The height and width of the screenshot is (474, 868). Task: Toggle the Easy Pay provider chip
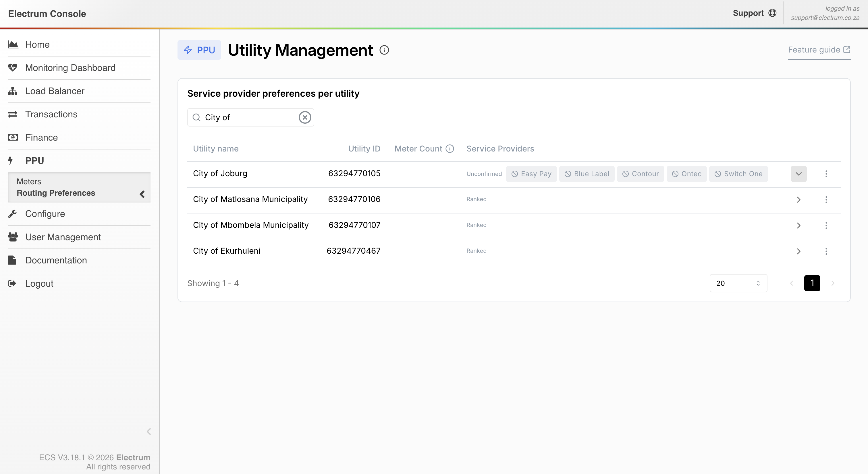(x=531, y=174)
